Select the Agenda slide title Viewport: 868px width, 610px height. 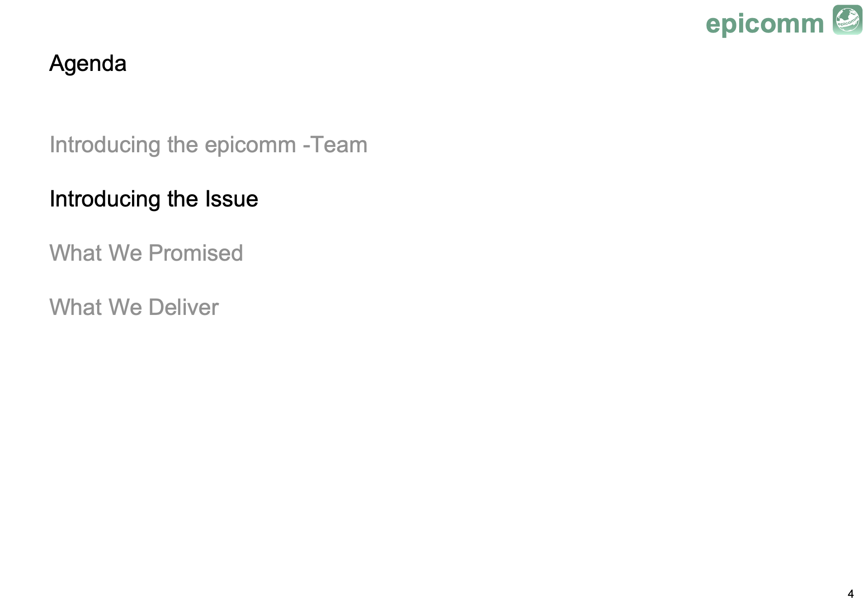(88, 64)
